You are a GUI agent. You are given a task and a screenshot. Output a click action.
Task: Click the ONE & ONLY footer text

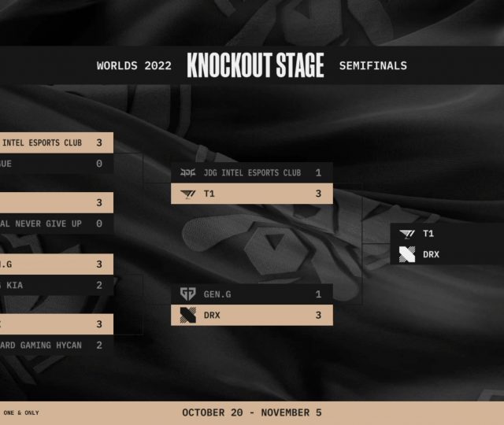21,412
